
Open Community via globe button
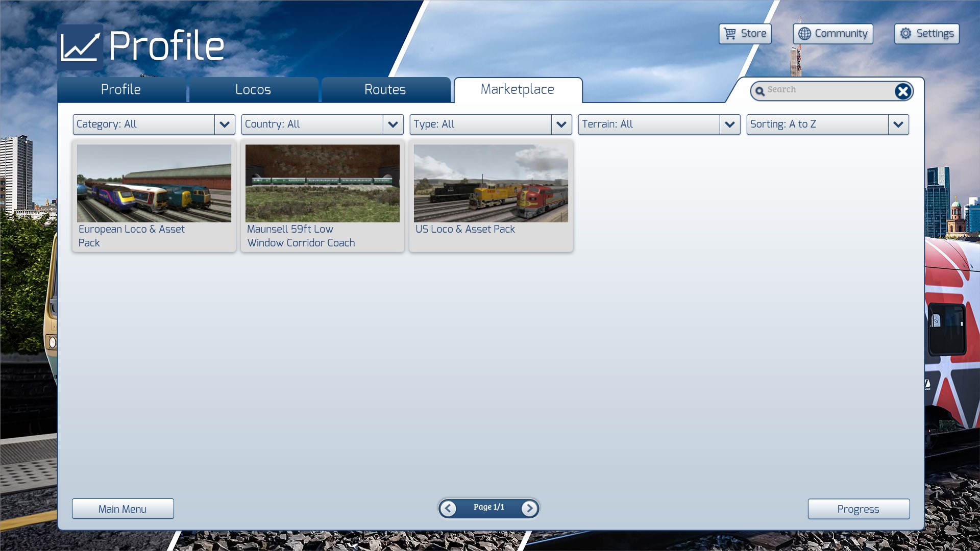[832, 34]
